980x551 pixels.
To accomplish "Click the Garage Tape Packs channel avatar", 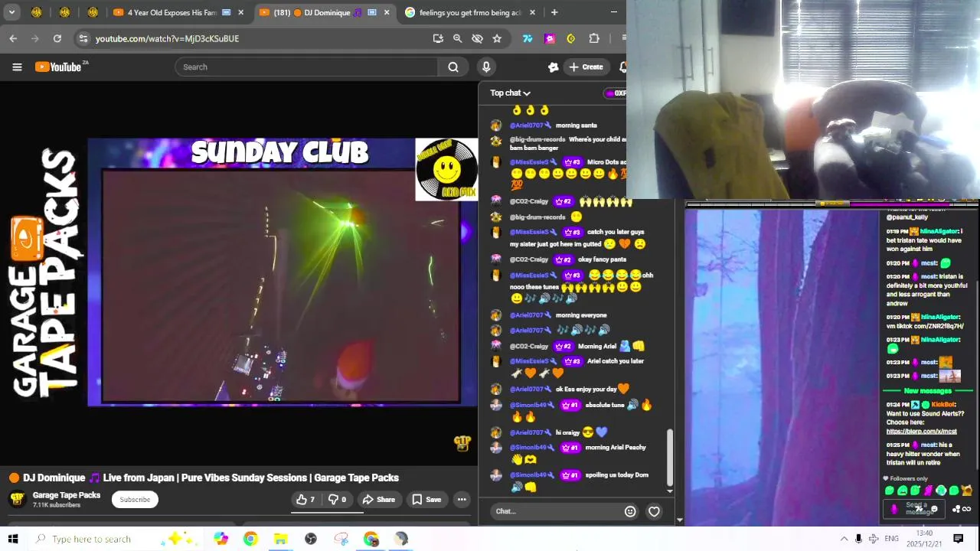I will tap(16, 499).
